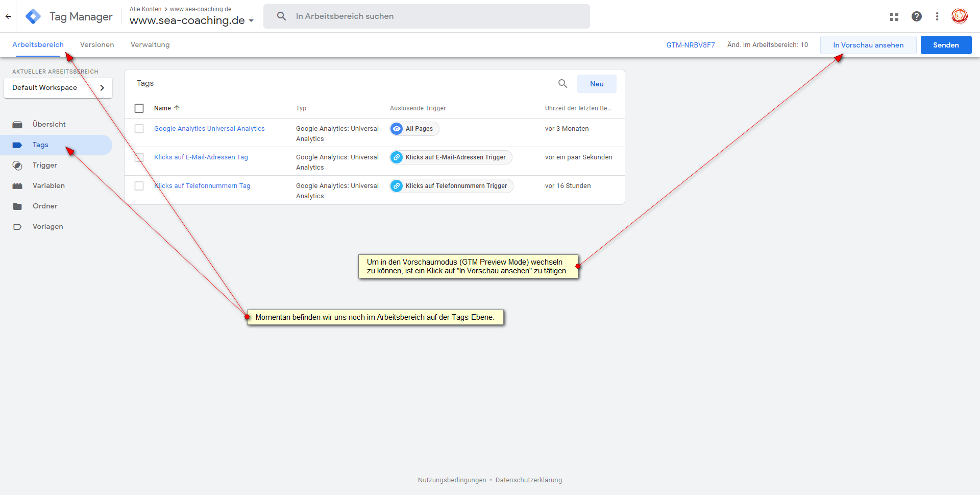Open Datenschutzerklärung footer link
The width and height of the screenshot is (980, 495).
[x=529, y=480]
